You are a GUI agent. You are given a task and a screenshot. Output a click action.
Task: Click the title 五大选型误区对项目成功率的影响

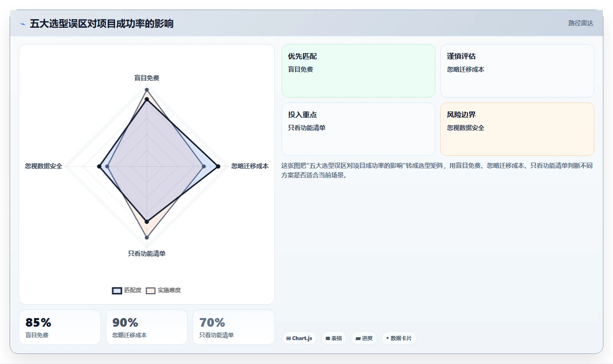(x=102, y=23)
